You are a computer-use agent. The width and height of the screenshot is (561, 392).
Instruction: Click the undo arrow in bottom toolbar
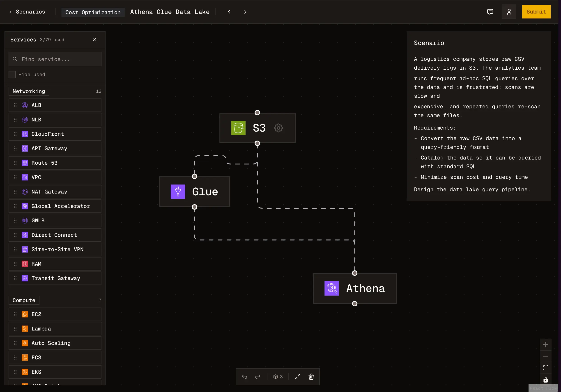pyautogui.click(x=244, y=377)
